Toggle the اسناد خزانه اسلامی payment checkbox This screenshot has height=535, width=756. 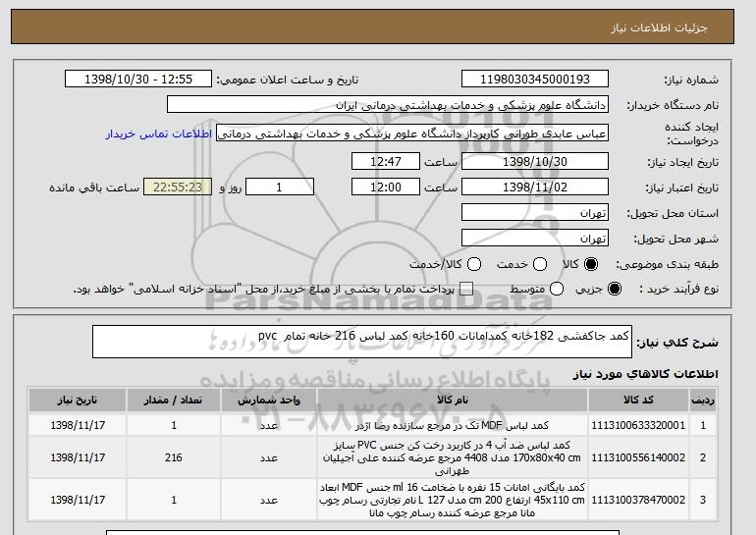466,289
